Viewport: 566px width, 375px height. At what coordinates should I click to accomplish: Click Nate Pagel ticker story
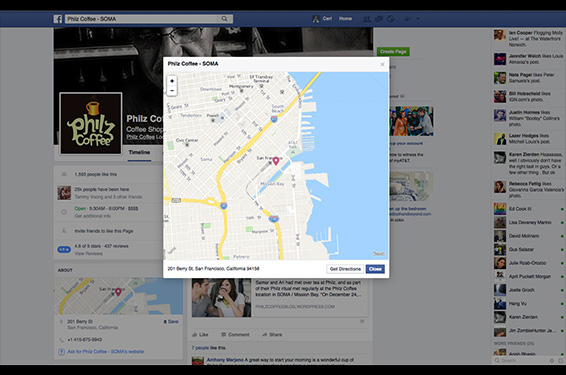[x=528, y=78]
